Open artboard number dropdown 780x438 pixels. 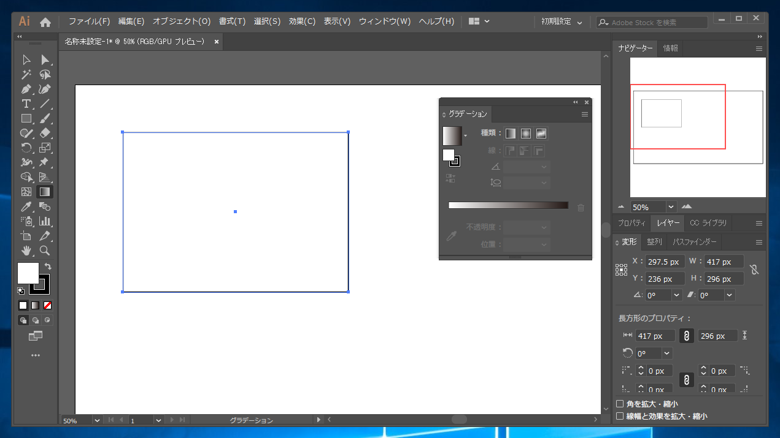tap(158, 421)
